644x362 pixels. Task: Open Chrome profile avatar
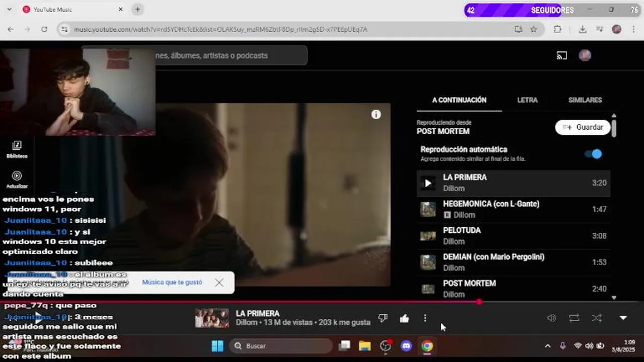[x=617, y=30]
